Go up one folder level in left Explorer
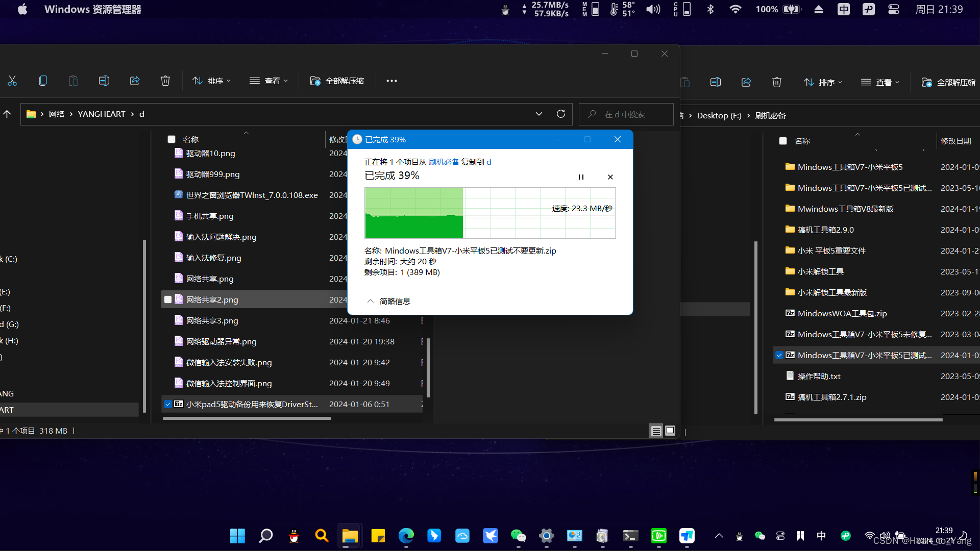 7,114
